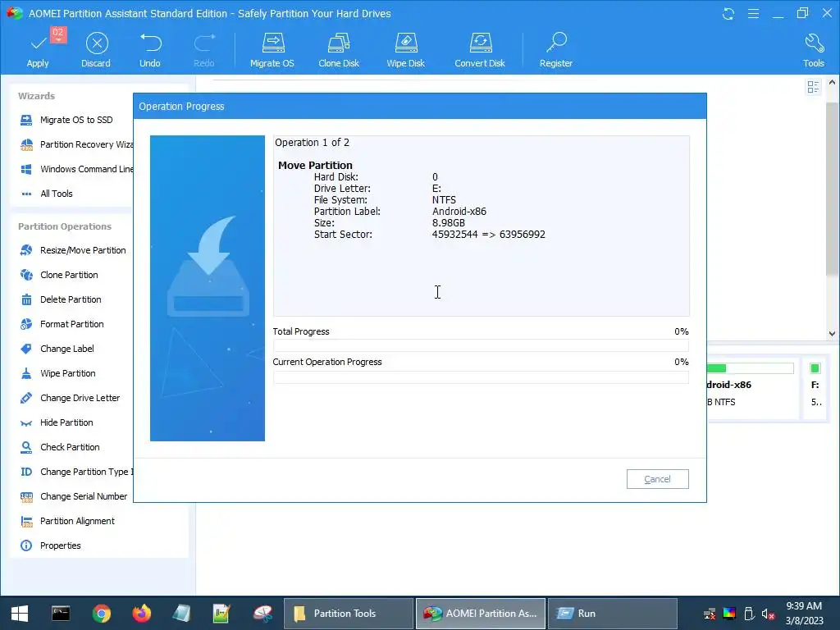Launch the Clone Disk tool

[339, 49]
